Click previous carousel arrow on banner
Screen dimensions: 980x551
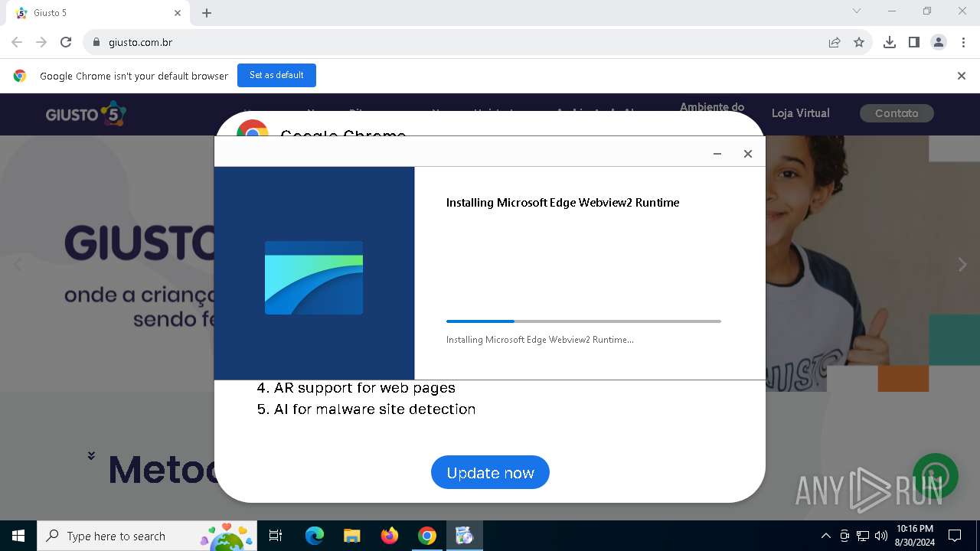coord(18,265)
